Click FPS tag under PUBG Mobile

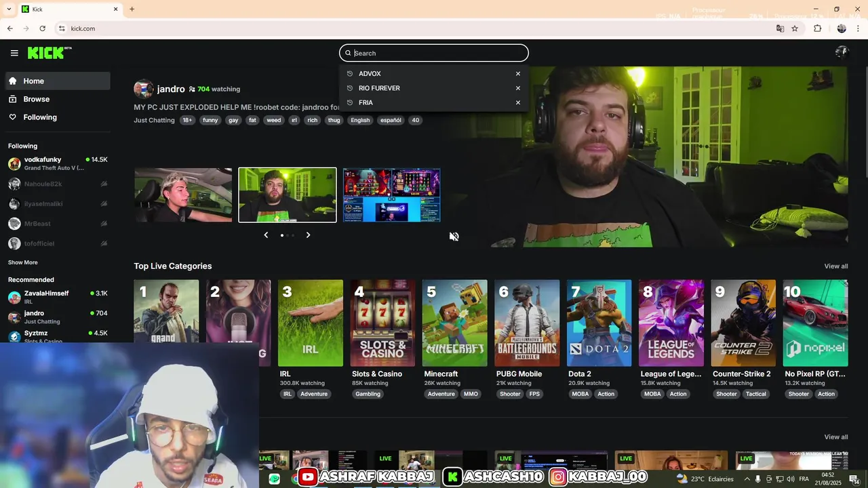pyautogui.click(x=535, y=394)
